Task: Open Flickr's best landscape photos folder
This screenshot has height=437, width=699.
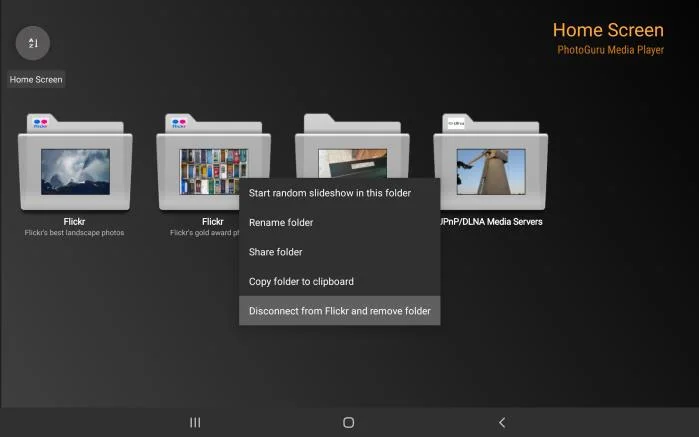Action: tap(75, 162)
